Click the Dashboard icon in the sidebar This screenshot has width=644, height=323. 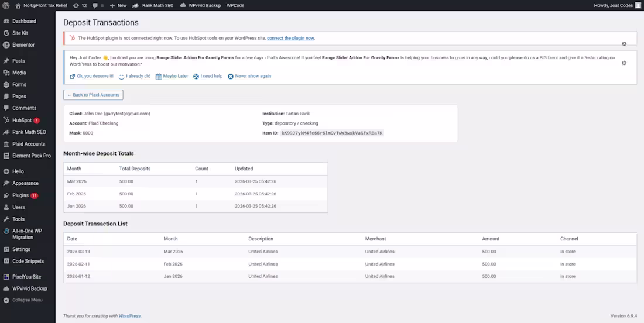(6, 21)
